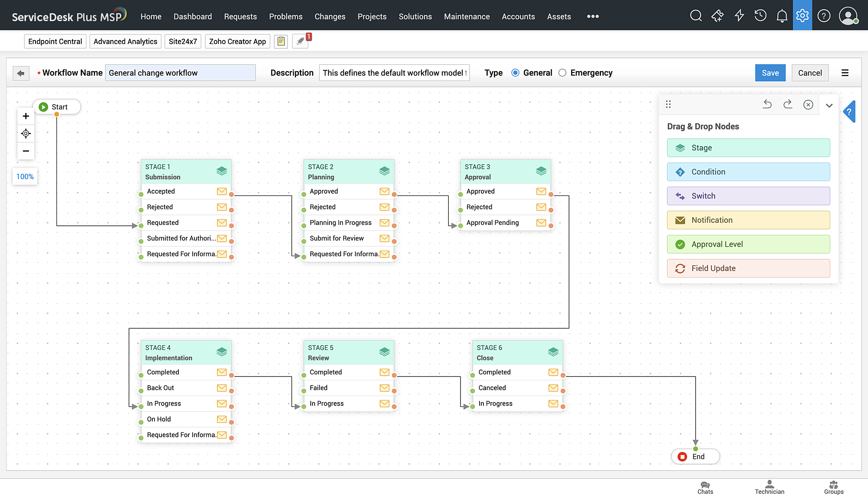
Task: Switch to the Changes menu
Action: tap(330, 16)
